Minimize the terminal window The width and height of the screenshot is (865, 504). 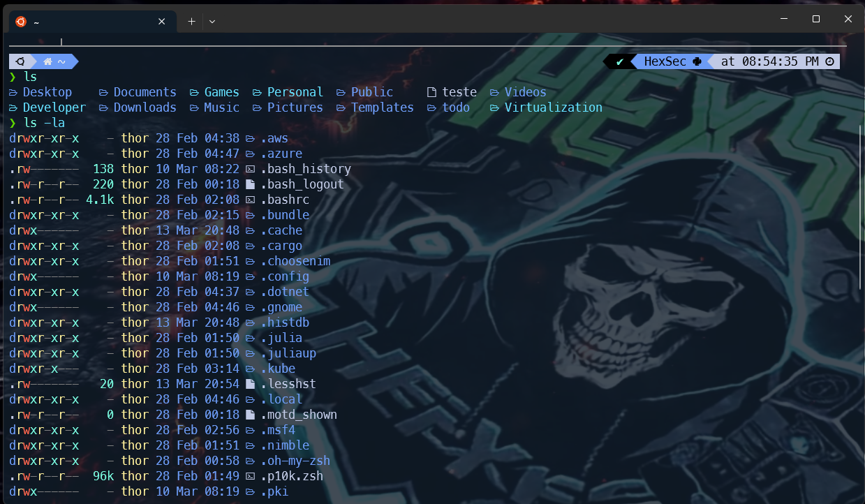784,20
